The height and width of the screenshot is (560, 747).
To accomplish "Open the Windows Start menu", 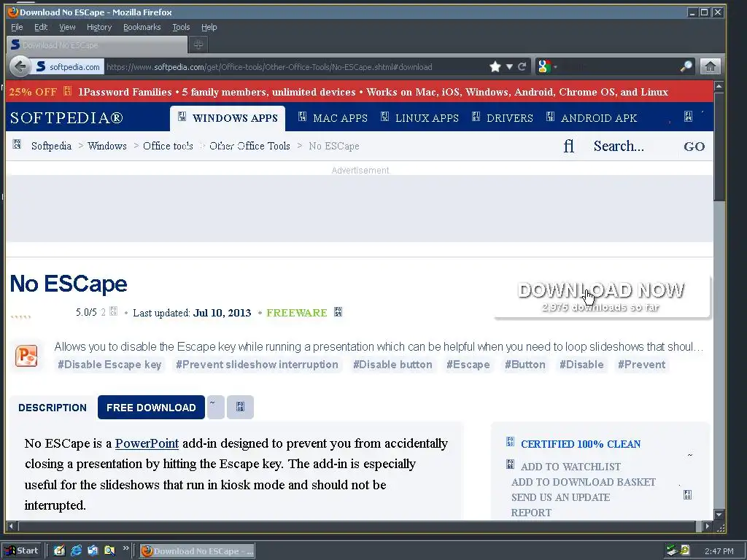I will tap(22, 551).
